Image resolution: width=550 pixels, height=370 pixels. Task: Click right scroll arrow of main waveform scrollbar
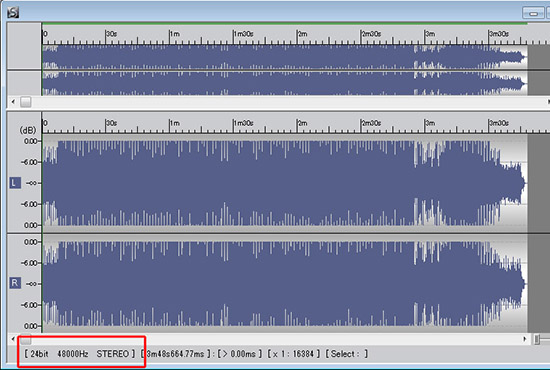coord(525,339)
